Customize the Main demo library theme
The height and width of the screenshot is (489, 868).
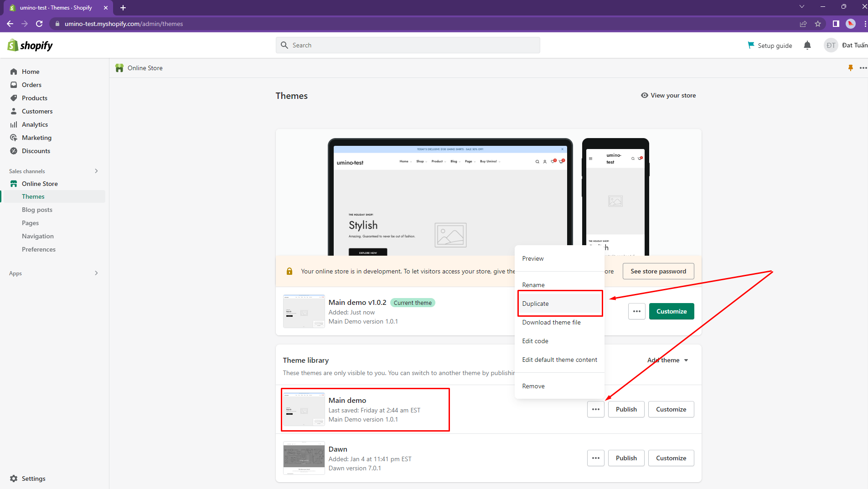[x=671, y=409]
